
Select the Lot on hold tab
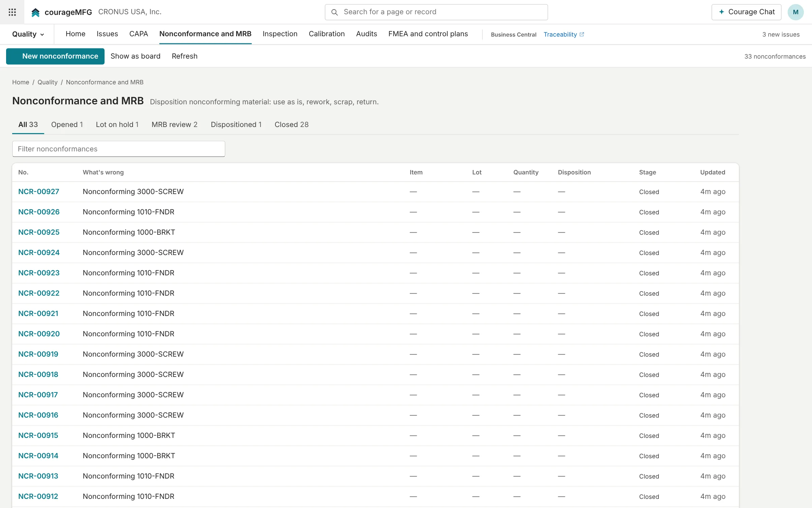point(117,125)
